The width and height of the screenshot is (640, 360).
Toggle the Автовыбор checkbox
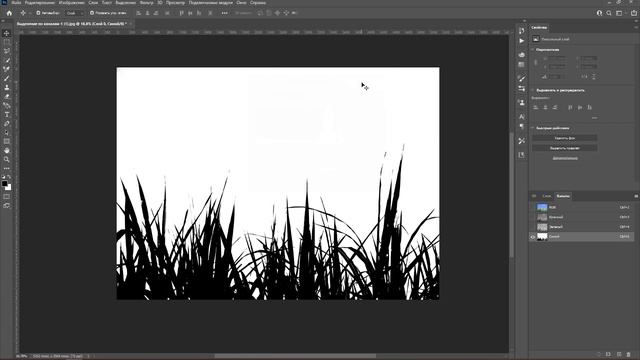(38, 13)
